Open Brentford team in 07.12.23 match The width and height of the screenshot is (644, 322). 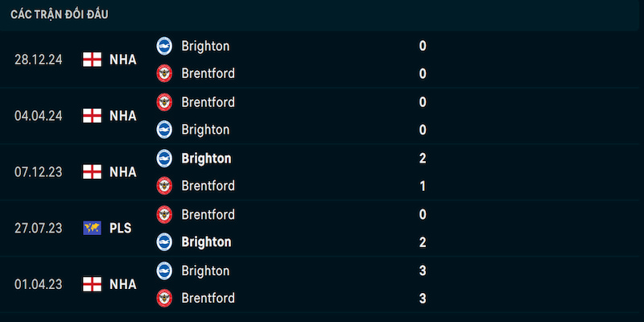pyautogui.click(x=208, y=186)
